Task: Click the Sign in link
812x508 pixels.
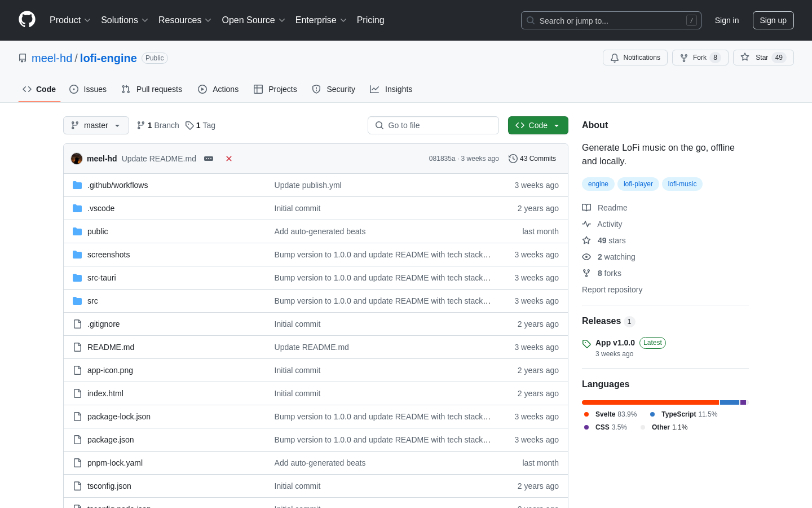Action: pos(727,20)
